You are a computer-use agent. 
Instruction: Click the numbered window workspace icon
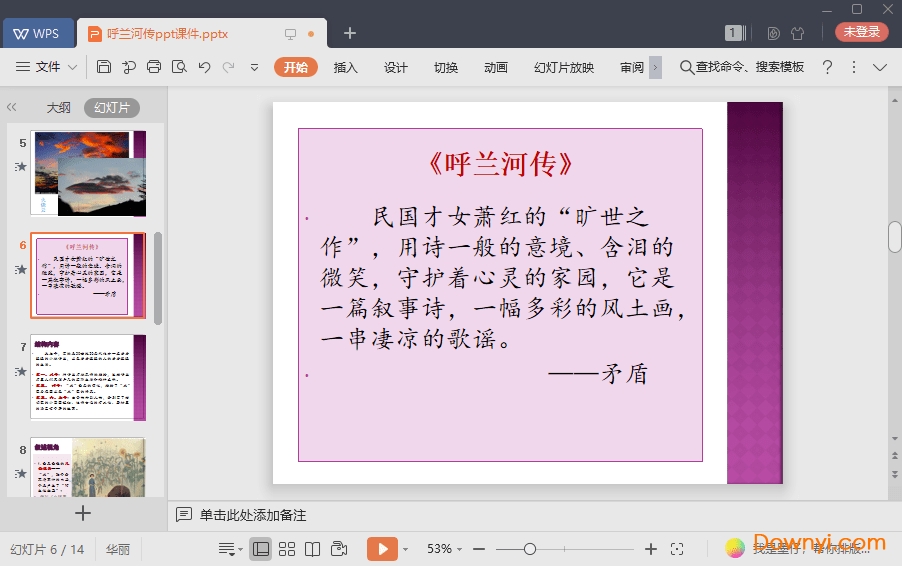[735, 33]
